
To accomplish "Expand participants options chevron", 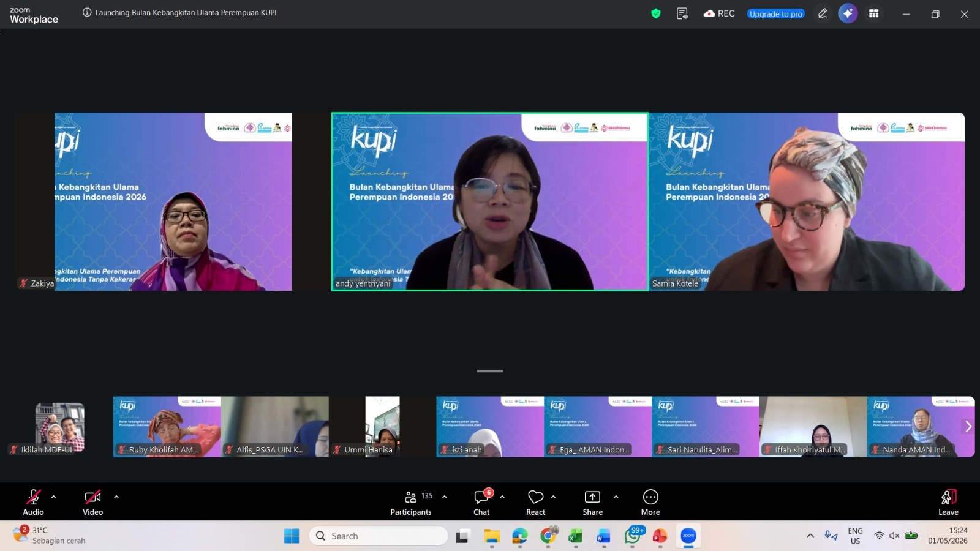I will pyautogui.click(x=445, y=497).
